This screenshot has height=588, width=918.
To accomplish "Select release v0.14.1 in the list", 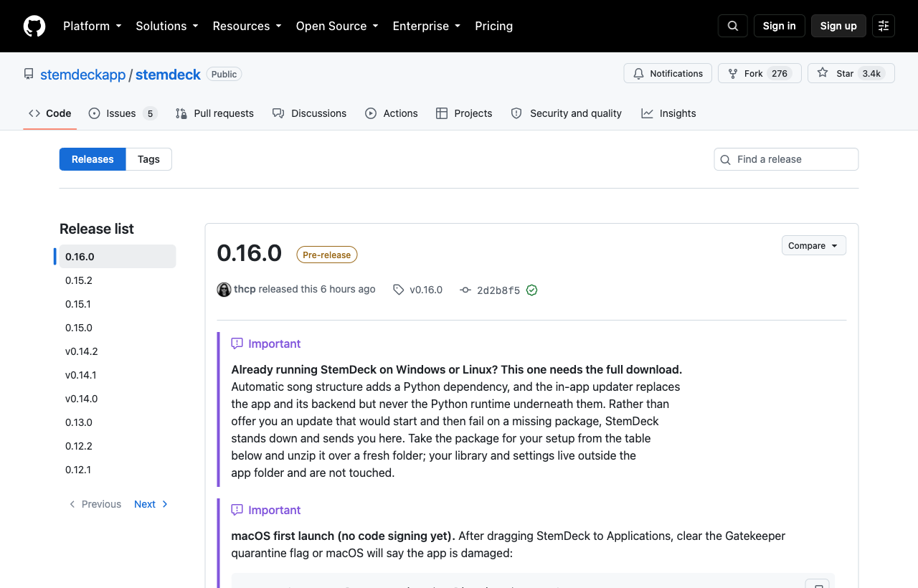I will click(118, 375).
